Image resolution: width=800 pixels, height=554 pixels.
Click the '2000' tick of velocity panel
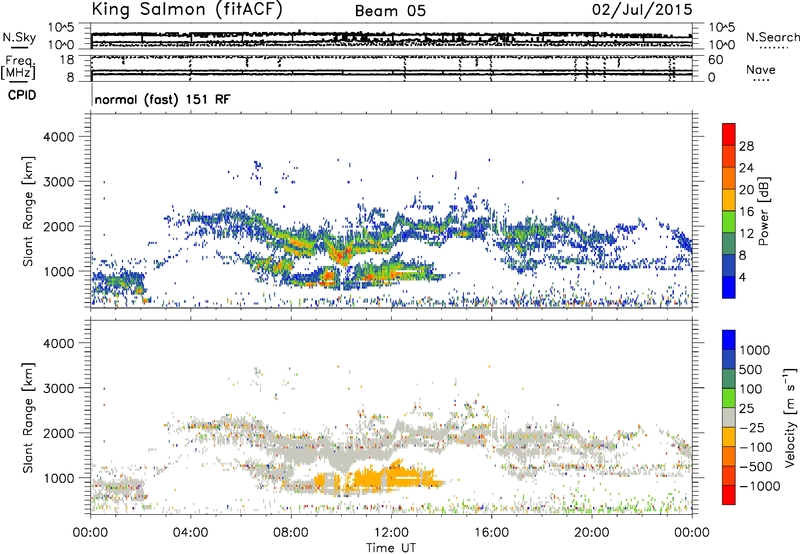(x=58, y=433)
